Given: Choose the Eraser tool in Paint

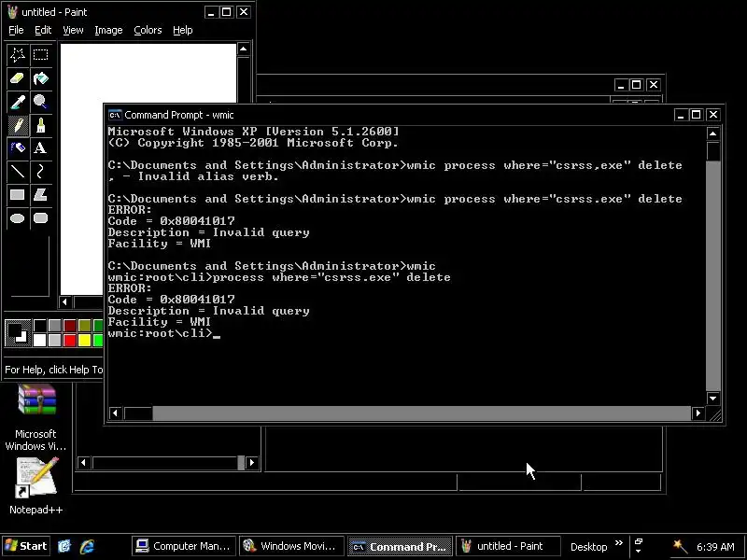Looking at the screenshot, I should pos(18,78).
